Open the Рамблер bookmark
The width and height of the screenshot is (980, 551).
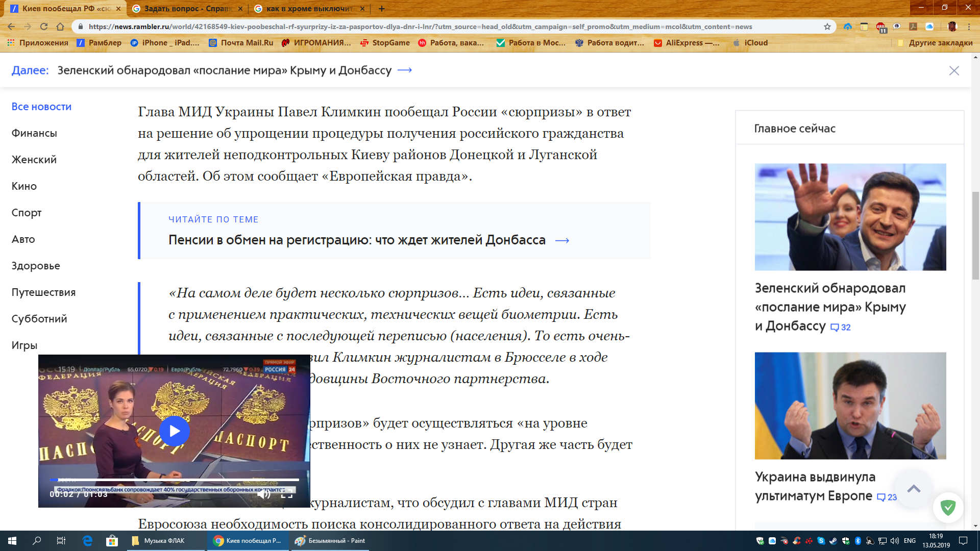(99, 43)
